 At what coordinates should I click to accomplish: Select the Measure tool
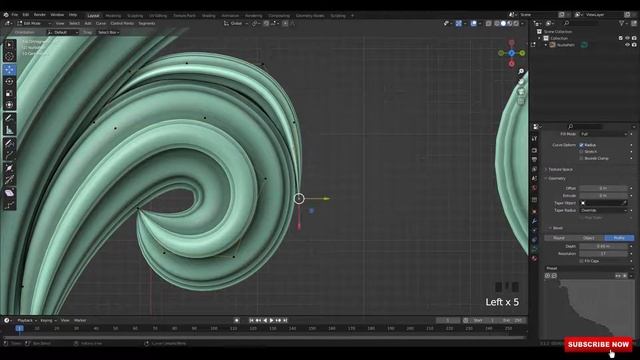click(9, 130)
